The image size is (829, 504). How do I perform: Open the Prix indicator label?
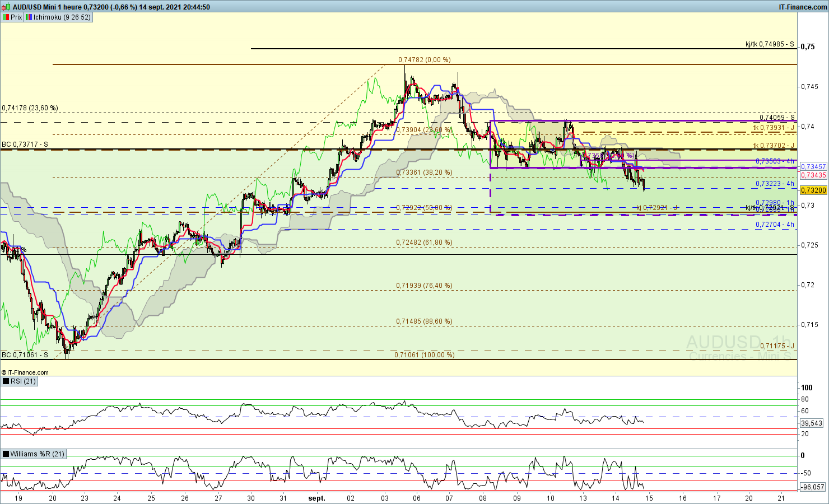coord(16,17)
